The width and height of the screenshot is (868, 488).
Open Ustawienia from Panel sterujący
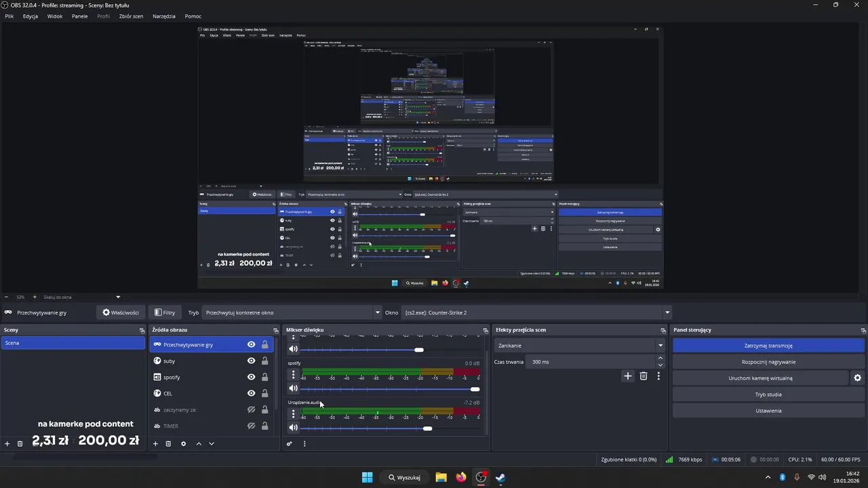pos(768,411)
